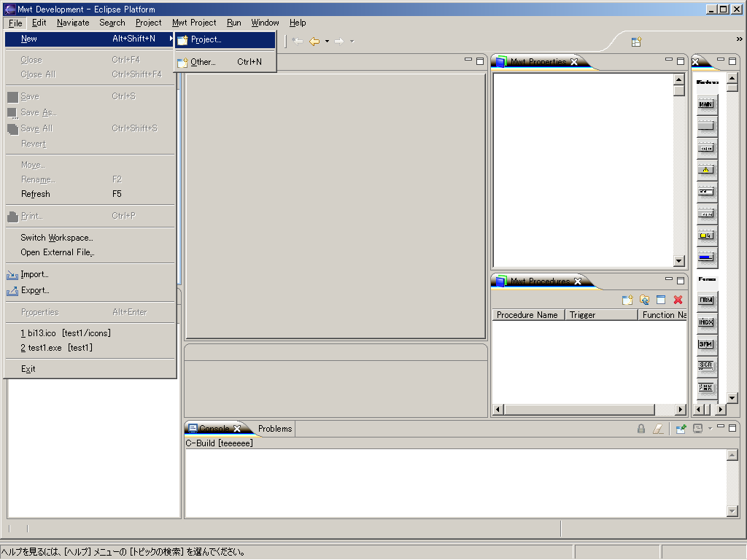Click the palette vertical scroll down arrow
747x560 pixels.
[732, 397]
